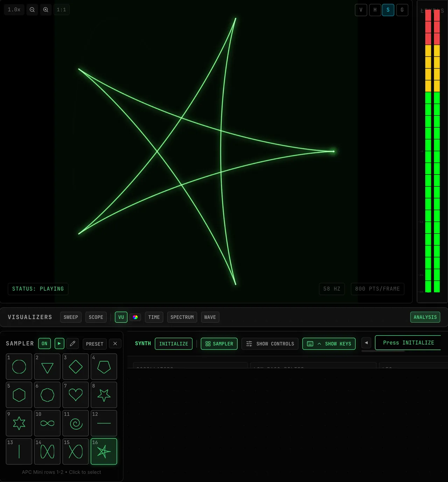
Task: Expand SHOW CONTROLS panel
Action: point(270,344)
